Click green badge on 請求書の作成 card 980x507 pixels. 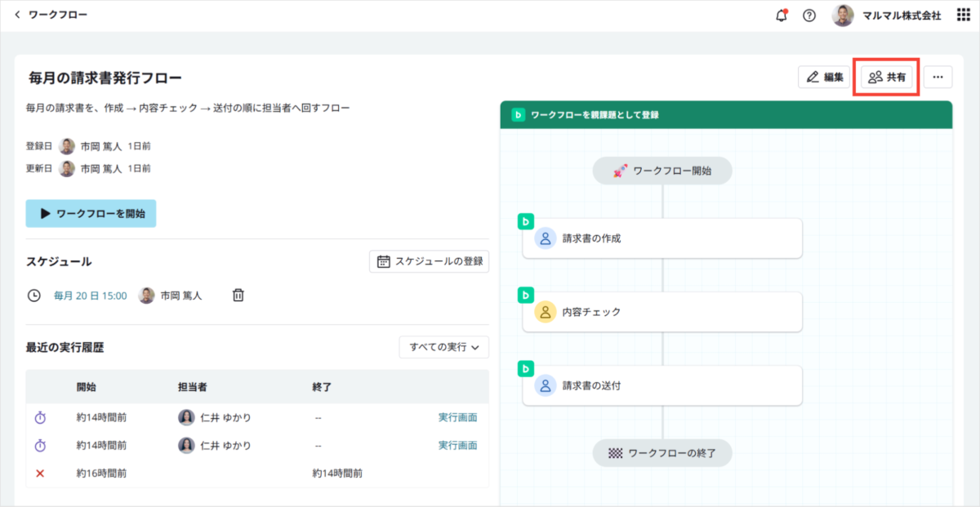pos(526,221)
